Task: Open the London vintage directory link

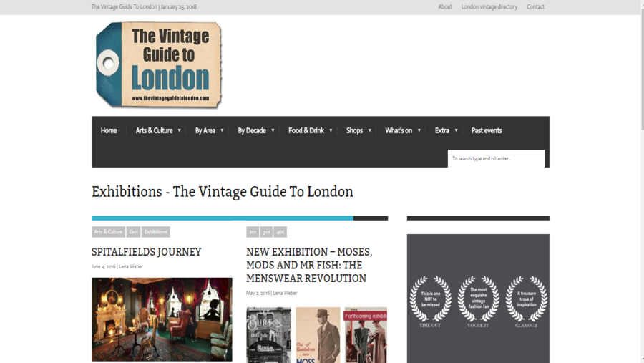Action: [489, 6]
